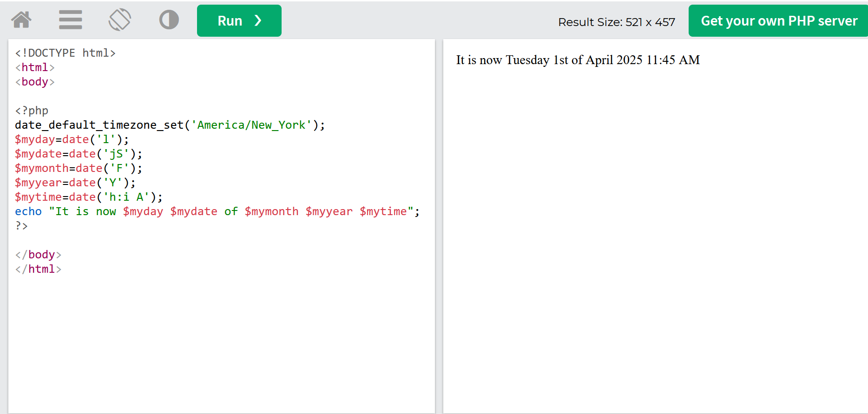
Task: Click the closing </html> tag
Action: click(x=38, y=269)
